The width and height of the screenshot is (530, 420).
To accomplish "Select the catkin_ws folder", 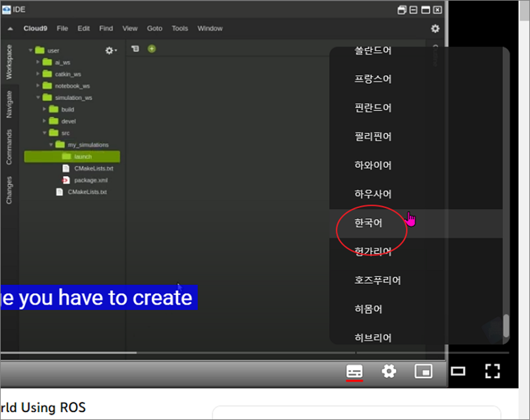I will (68, 74).
